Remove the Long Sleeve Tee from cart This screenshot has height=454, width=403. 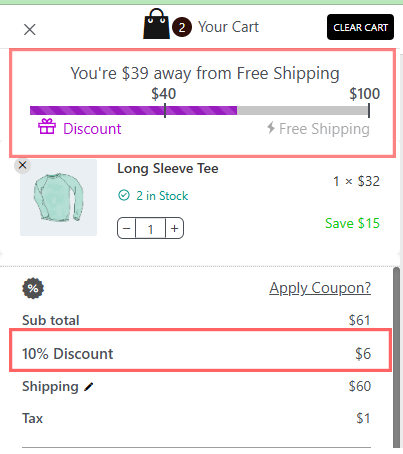coord(22,165)
